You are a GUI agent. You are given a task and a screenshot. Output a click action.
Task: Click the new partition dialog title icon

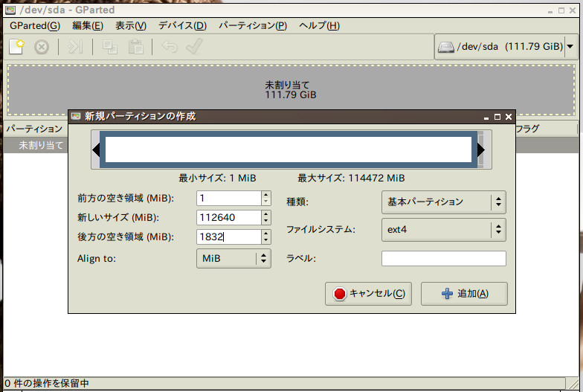[x=76, y=116]
